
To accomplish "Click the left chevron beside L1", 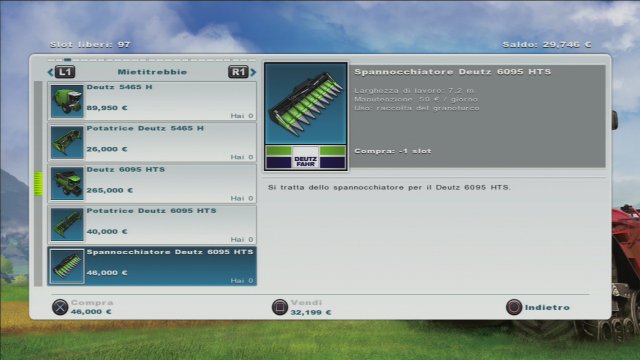I will click(50, 72).
